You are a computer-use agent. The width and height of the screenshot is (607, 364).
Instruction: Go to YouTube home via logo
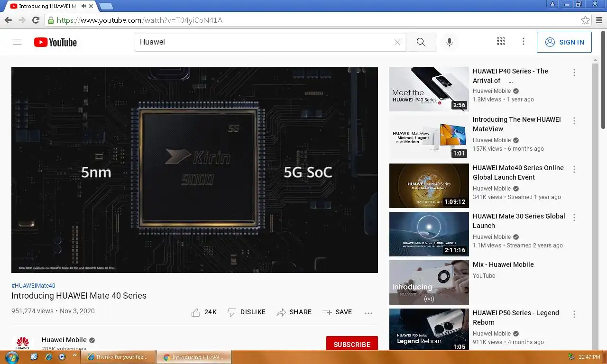pyautogui.click(x=55, y=42)
